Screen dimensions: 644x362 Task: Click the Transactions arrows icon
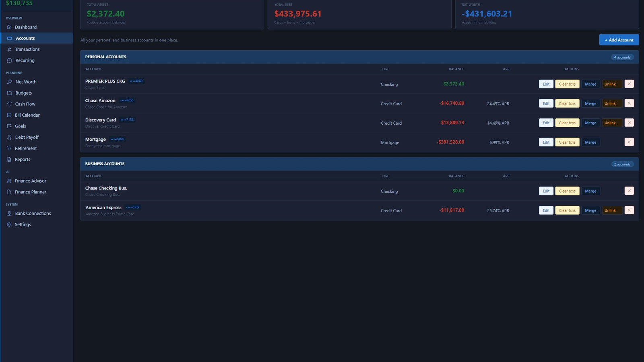coord(9,49)
